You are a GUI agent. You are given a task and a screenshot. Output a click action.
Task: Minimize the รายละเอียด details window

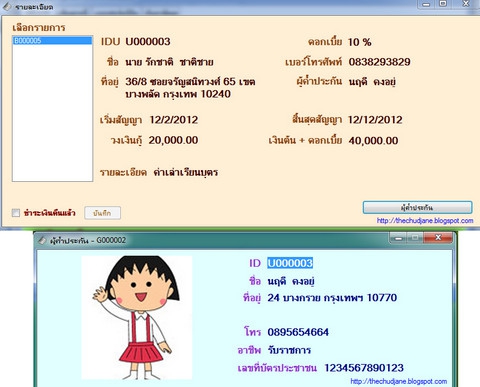[426, 4]
